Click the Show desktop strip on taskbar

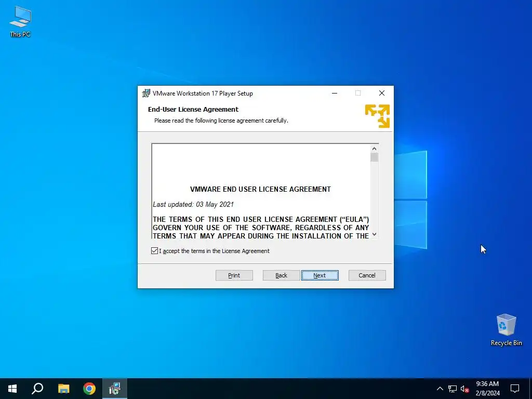(530, 389)
